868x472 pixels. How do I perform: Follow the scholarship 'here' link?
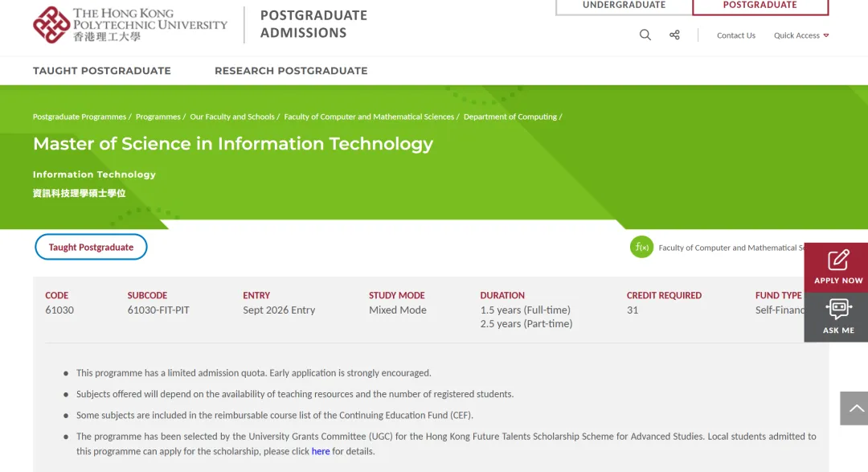click(x=321, y=451)
